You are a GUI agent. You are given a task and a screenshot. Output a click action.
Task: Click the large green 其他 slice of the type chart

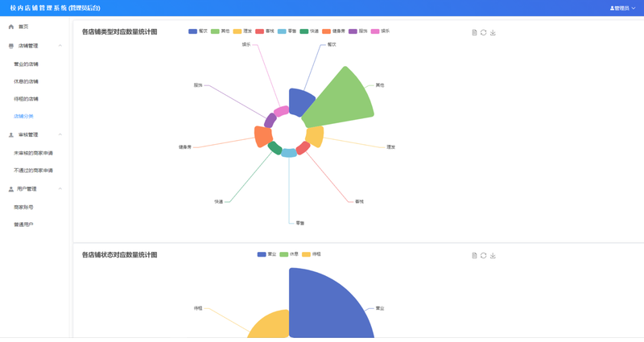(343, 100)
